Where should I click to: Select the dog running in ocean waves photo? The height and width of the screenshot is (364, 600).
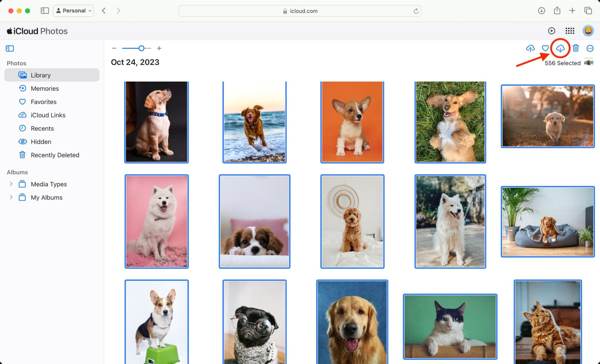[x=254, y=122]
